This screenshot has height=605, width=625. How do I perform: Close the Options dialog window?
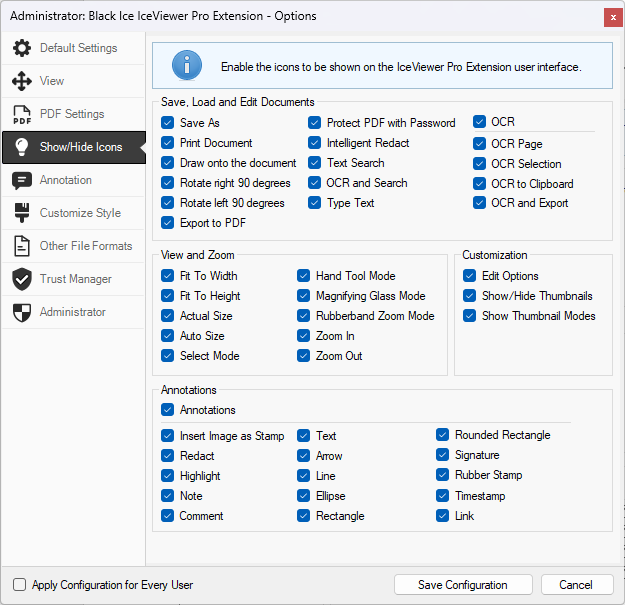click(x=613, y=18)
